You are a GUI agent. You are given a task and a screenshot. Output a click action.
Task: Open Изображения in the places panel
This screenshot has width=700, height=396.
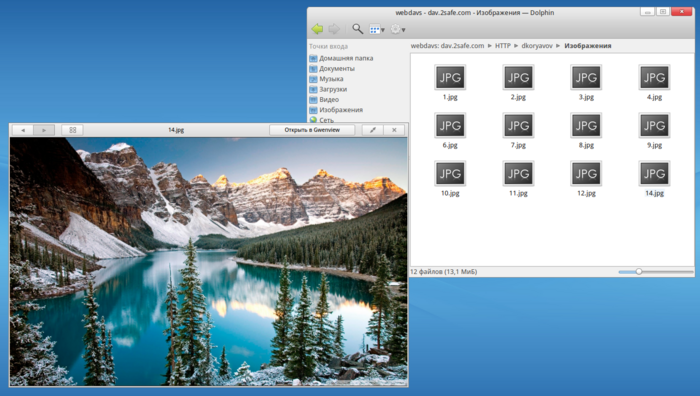tap(336, 109)
